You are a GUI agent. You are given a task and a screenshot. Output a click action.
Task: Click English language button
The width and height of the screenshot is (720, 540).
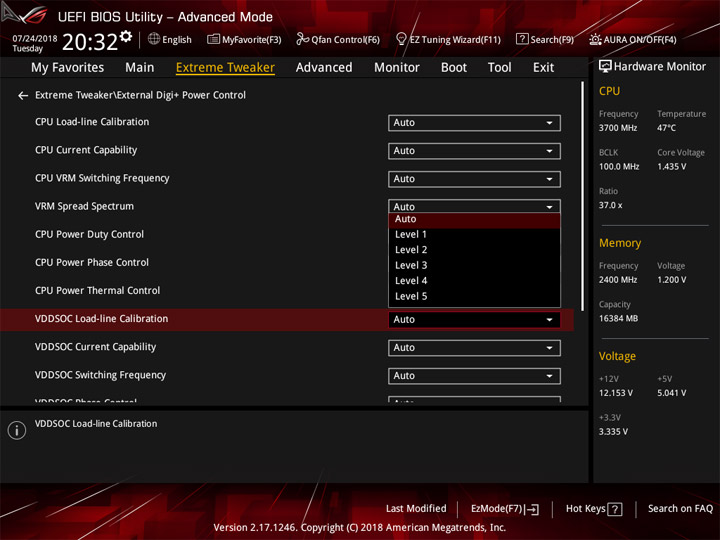[x=170, y=39]
